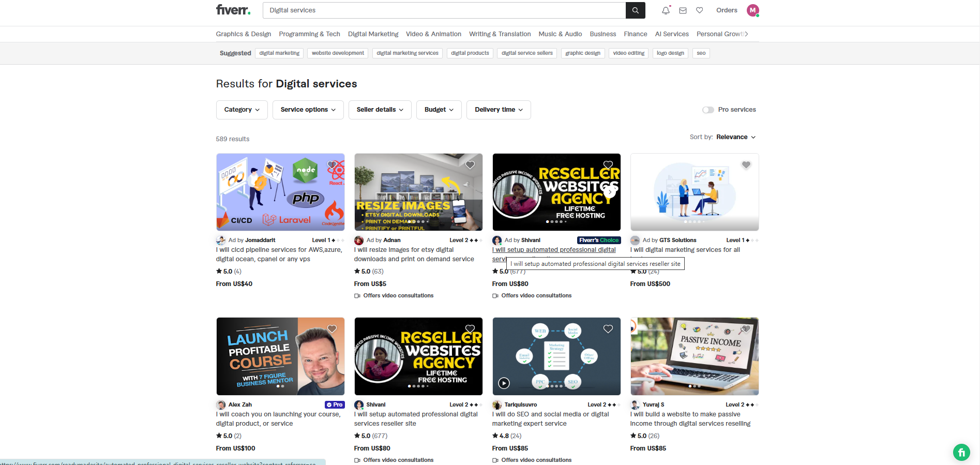This screenshot has height=465, width=980.
Task: Select 'video editing' suggestion tag
Action: pos(629,53)
